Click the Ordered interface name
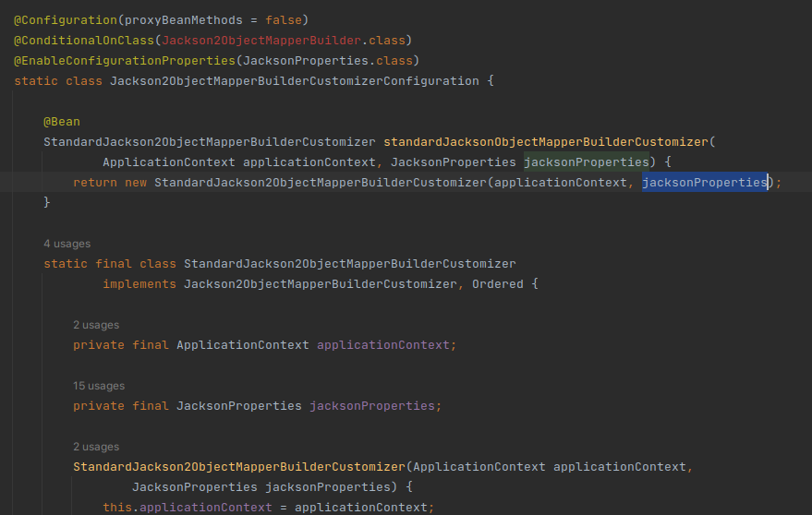 pyautogui.click(x=498, y=284)
